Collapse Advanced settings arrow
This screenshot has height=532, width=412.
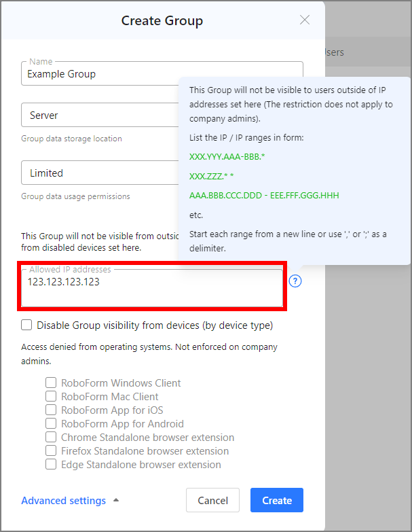click(116, 500)
